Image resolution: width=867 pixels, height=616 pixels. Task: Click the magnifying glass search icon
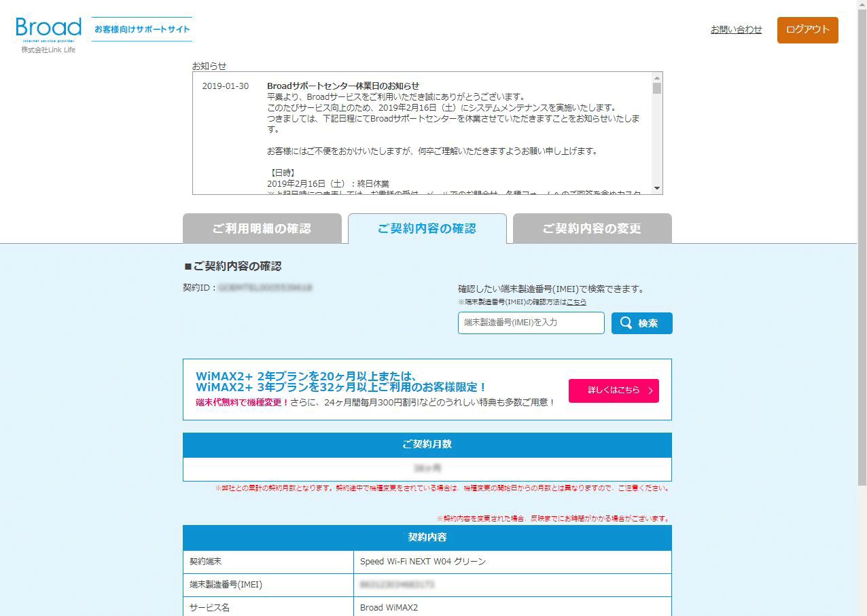[626, 323]
